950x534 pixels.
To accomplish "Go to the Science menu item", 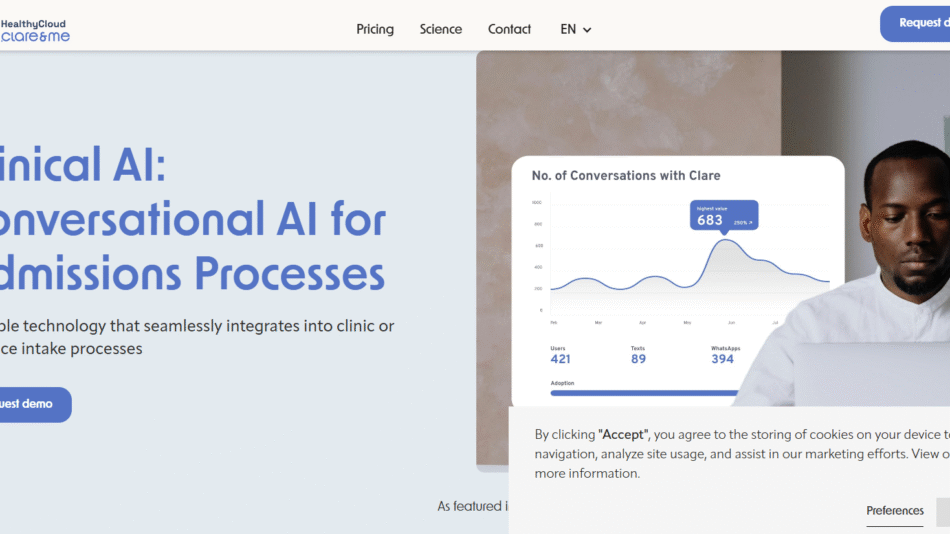I will click(x=441, y=29).
